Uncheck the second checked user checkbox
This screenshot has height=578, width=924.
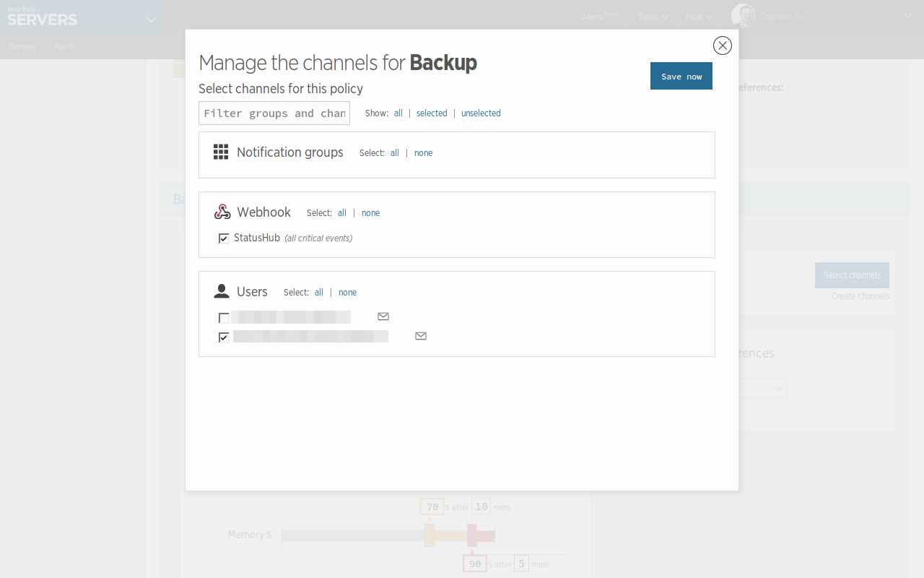click(x=224, y=337)
